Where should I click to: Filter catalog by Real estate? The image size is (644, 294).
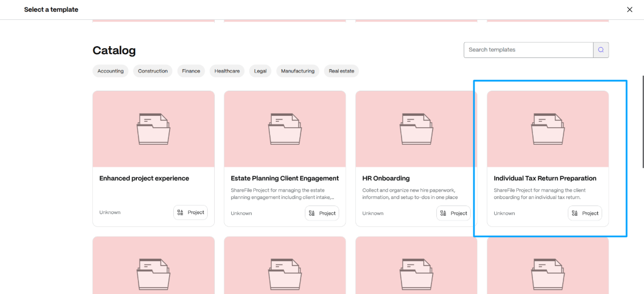tap(342, 71)
